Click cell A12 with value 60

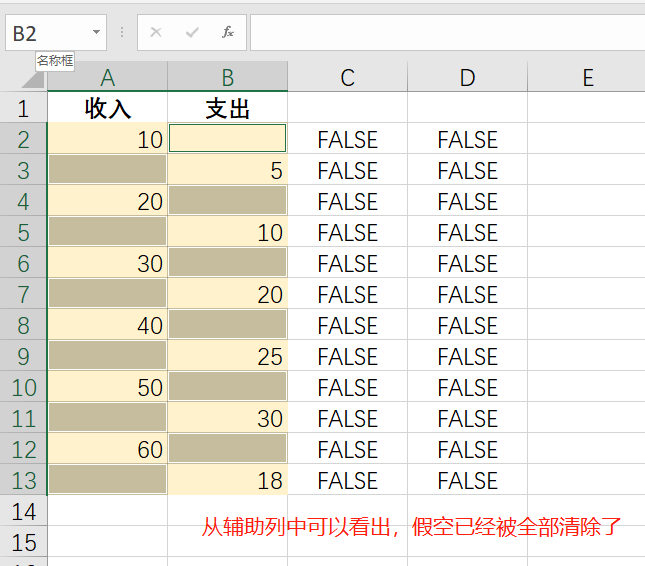107,449
